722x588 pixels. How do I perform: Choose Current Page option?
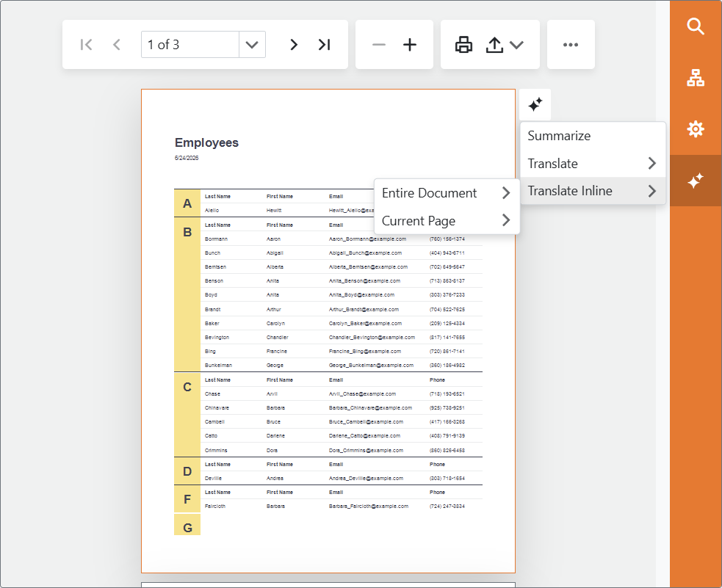pos(447,221)
